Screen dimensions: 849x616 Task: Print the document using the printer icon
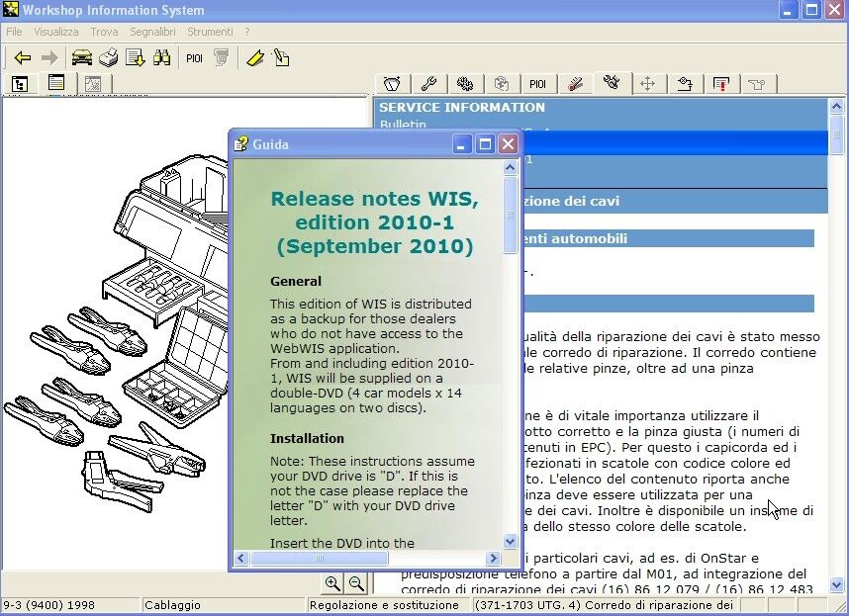point(109,58)
